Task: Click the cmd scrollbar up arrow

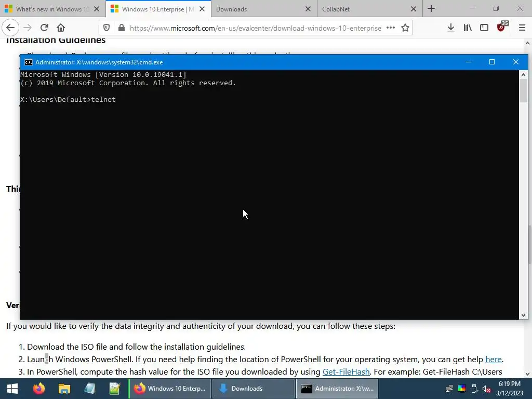Action: tap(523, 75)
